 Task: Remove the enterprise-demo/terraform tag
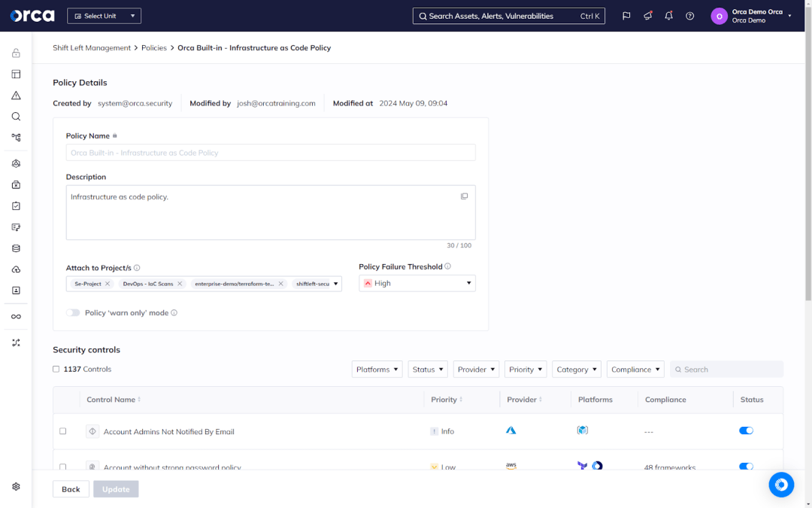tap(280, 284)
